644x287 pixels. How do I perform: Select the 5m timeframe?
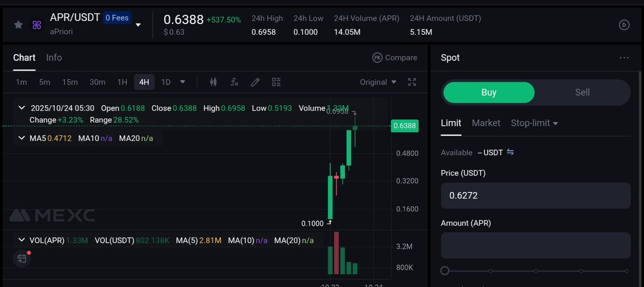coord(45,82)
